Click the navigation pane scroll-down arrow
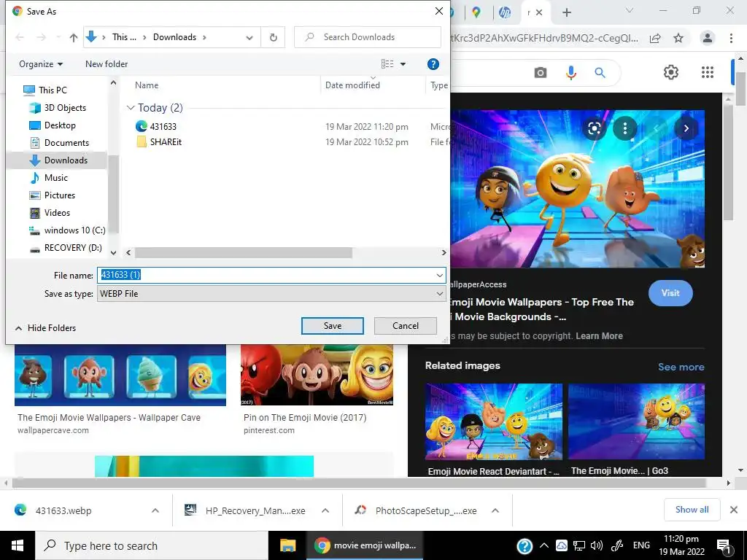Screen dimensions: 747x560 113,253
